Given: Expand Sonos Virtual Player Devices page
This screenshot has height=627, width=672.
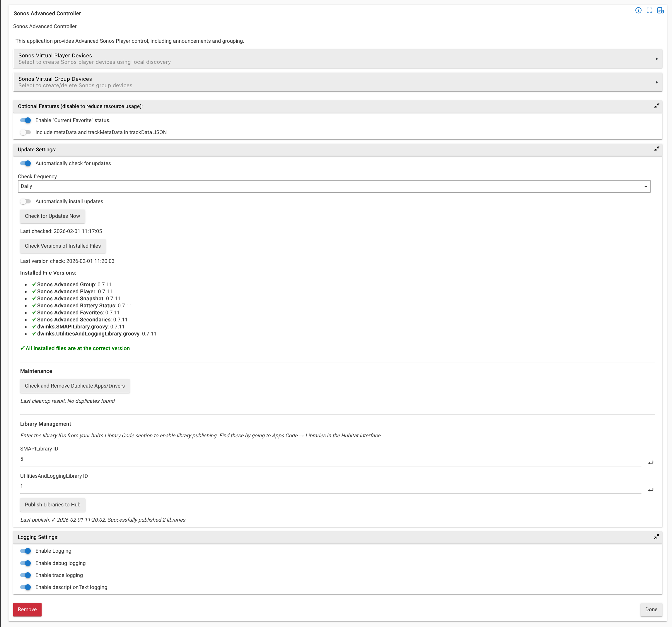Looking at the screenshot, I should tap(337, 59).
